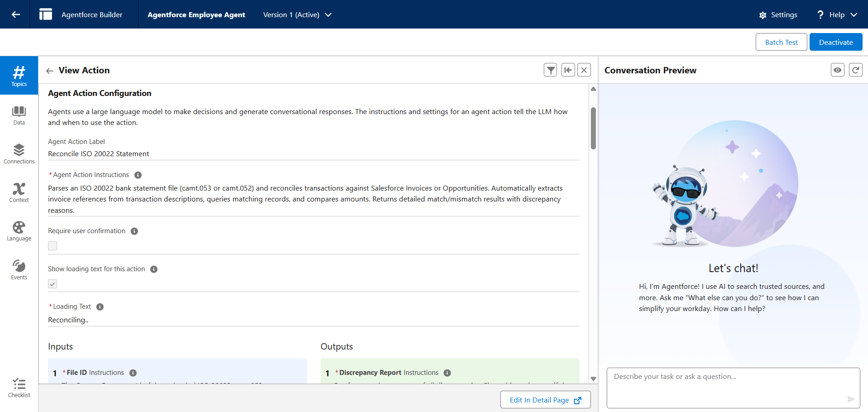Expand the Version 1 (Active) dropdown

pyautogui.click(x=297, y=15)
